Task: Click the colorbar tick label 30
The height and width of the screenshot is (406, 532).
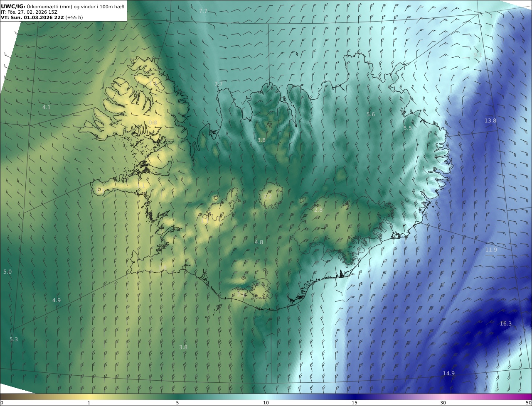Action: [443, 403]
